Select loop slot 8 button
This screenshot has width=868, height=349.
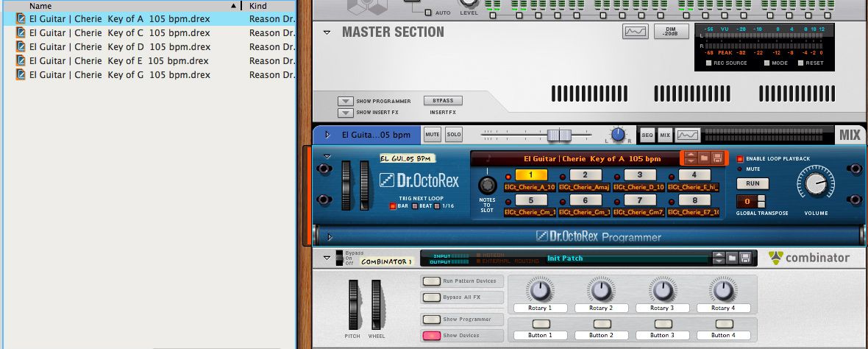[694, 200]
